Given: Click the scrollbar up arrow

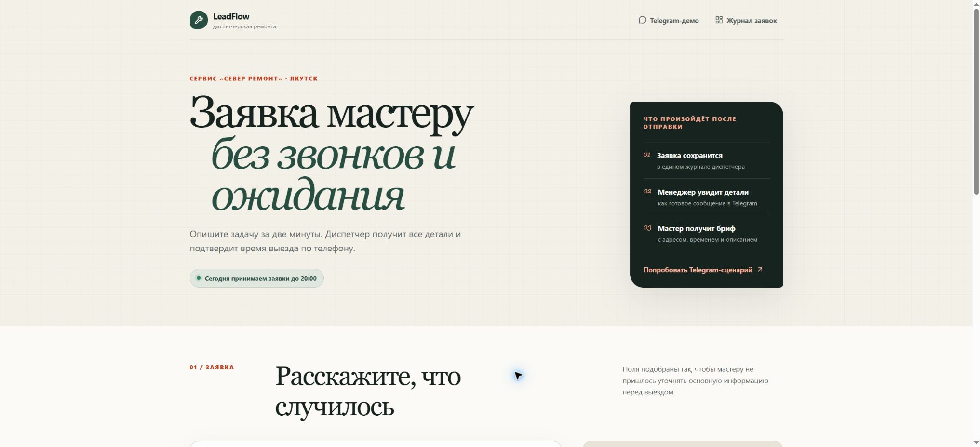Looking at the screenshot, I should [x=976, y=4].
